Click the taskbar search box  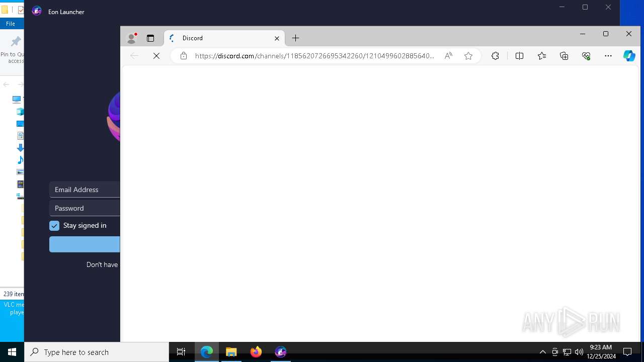click(x=97, y=352)
